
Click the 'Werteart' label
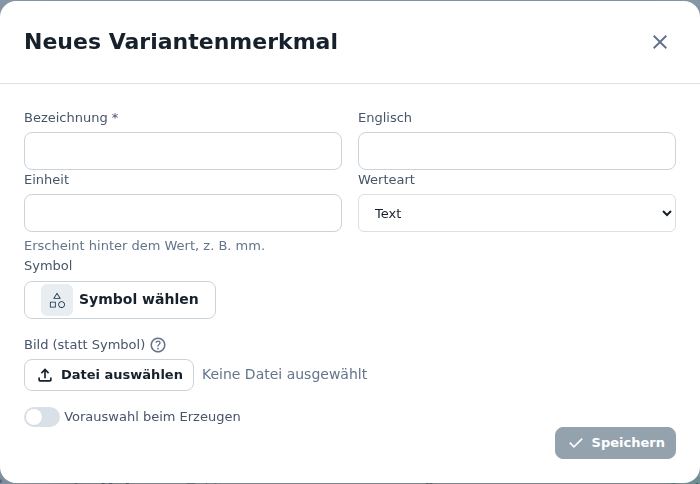tap(386, 179)
